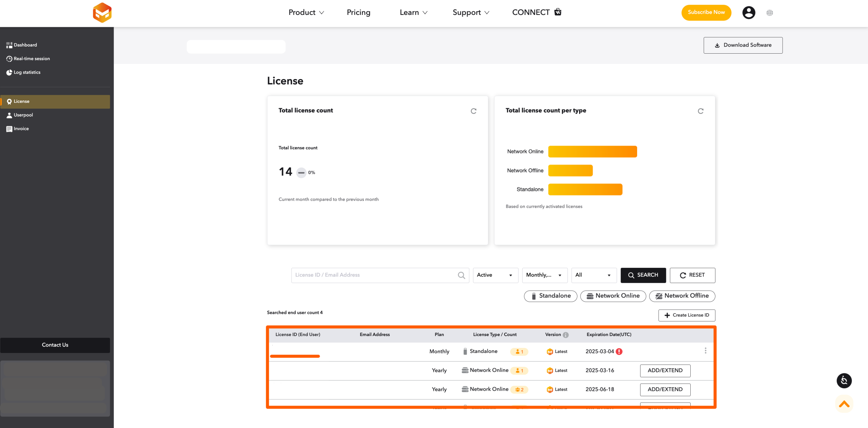The width and height of the screenshot is (868, 428).
Task: Click the Network Online orange bar
Action: [x=592, y=152]
